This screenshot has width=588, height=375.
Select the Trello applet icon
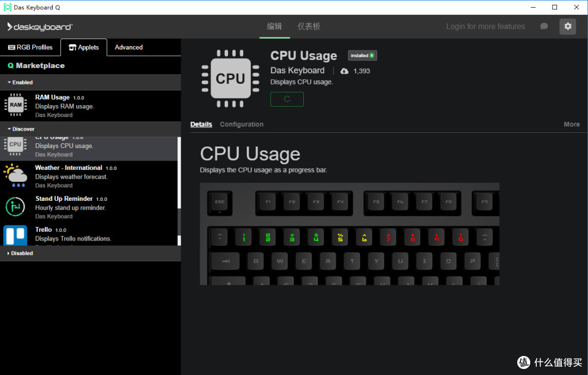pos(15,235)
